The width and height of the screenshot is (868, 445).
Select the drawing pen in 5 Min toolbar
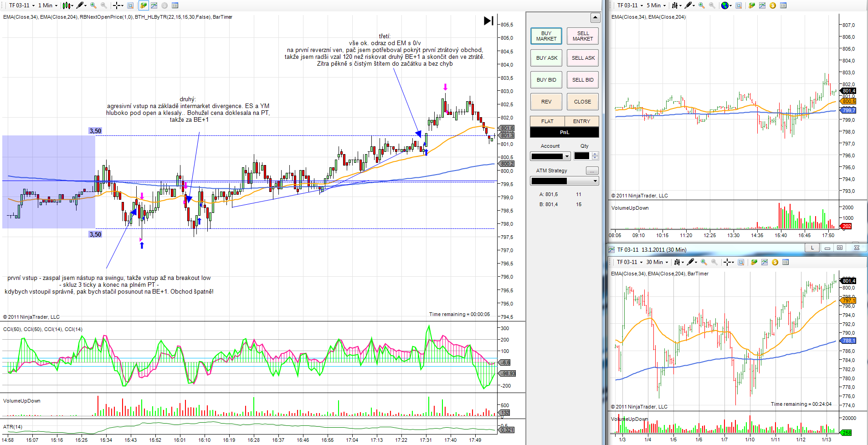click(688, 5)
